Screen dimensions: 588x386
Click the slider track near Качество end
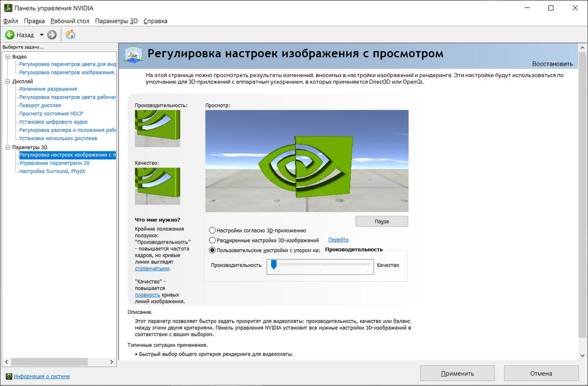tap(367, 264)
